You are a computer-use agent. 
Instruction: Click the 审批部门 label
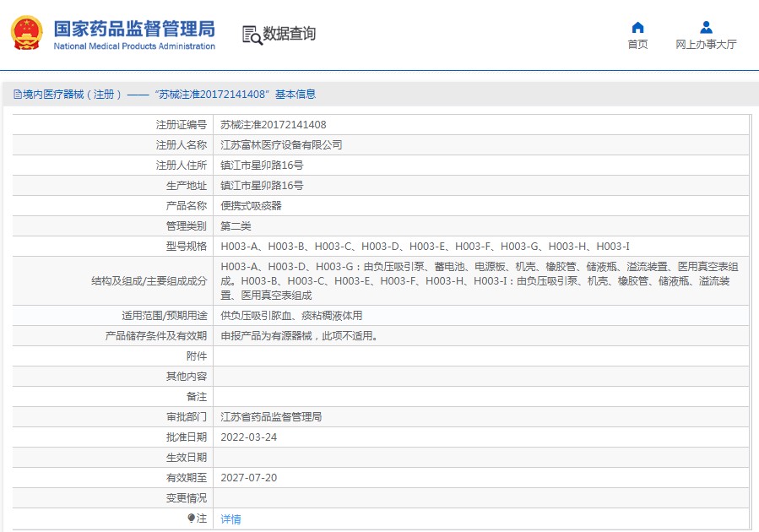(187, 417)
